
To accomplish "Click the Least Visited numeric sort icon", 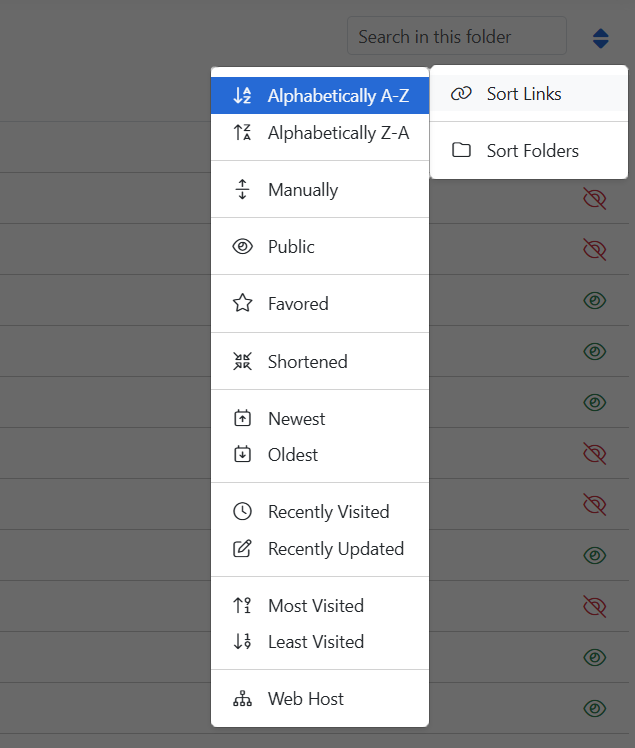I will tap(242, 641).
